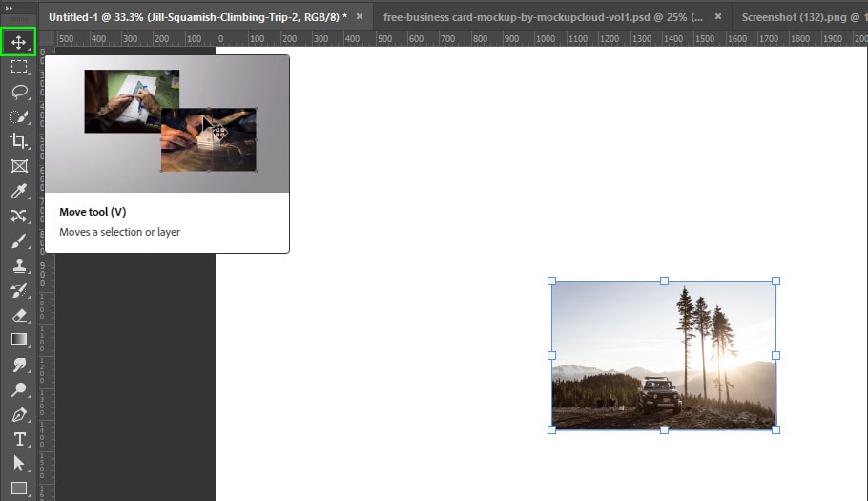
Task: Expand the toolbar using double-arrow icon
Action: click(9, 8)
